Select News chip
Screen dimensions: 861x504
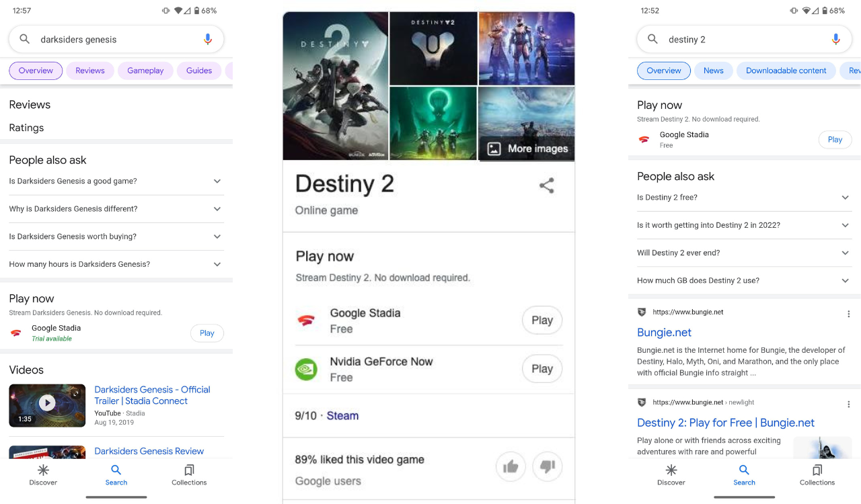point(714,71)
